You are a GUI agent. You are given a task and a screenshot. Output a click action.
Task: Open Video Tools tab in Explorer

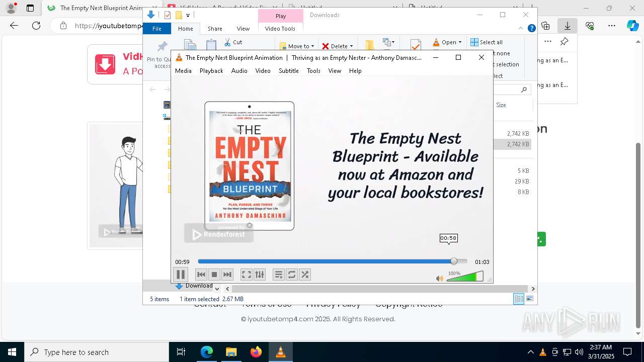[x=280, y=29]
